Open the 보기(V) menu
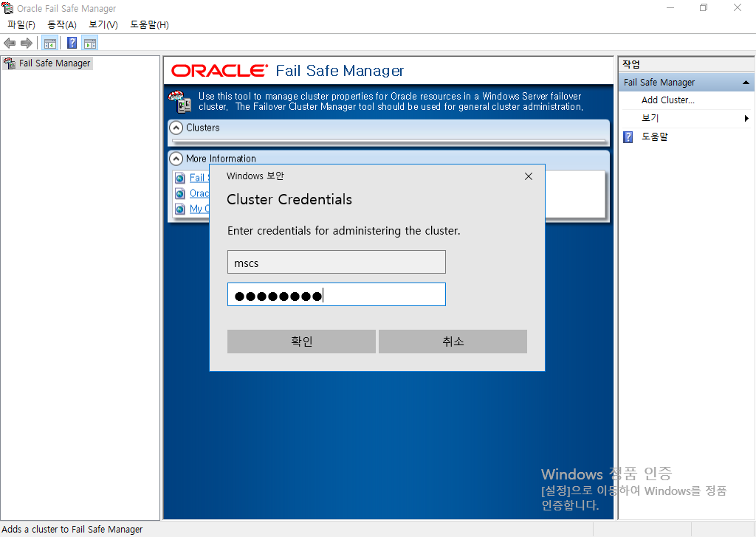 pyautogui.click(x=103, y=25)
